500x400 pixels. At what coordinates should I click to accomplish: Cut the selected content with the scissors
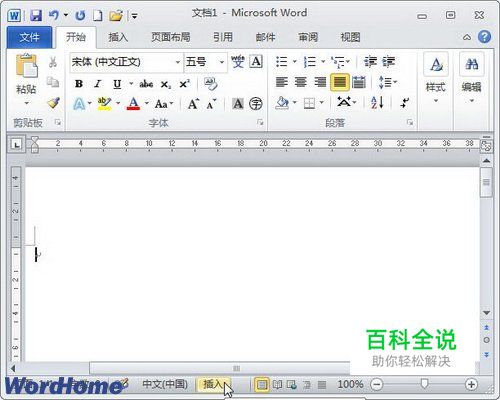(53, 62)
